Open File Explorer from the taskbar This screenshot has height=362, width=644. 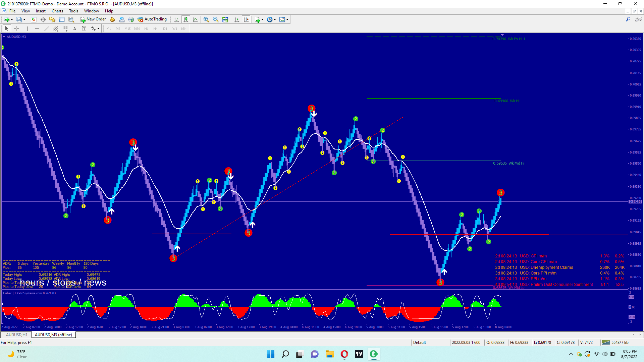coord(329,354)
